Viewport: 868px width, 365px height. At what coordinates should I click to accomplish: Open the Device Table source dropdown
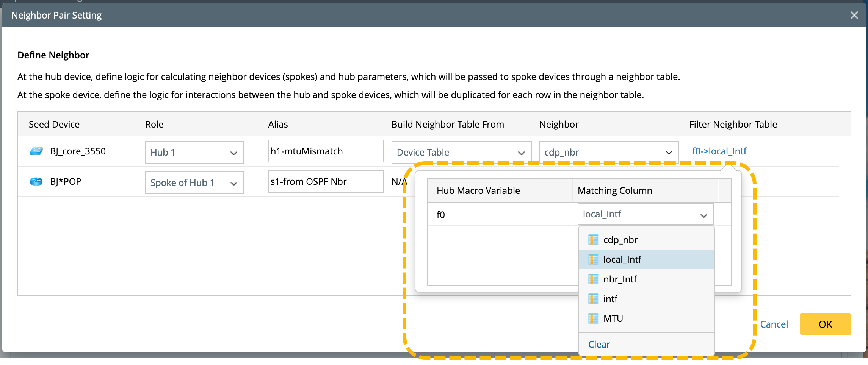461,152
